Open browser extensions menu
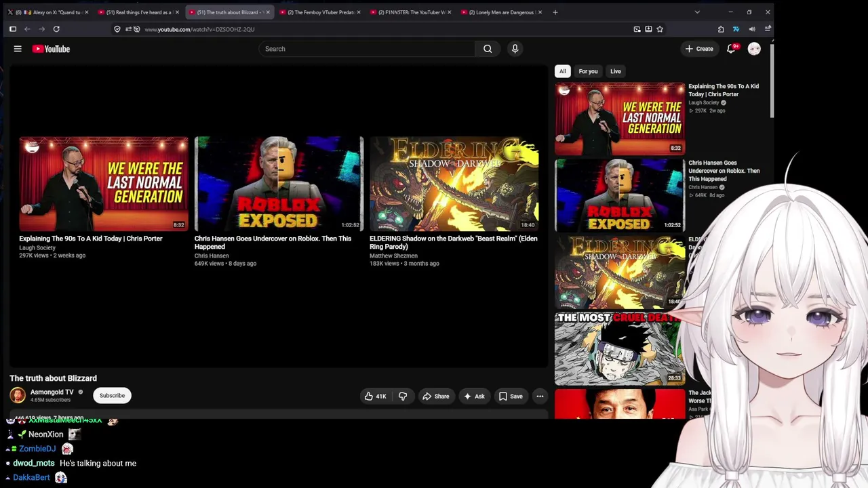The width and height of the screenshot is (868, 488). pos(721,29)
